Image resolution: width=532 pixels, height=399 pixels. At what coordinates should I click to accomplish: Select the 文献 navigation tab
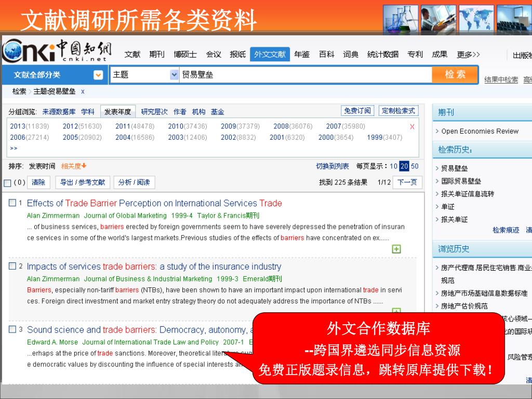132,54
